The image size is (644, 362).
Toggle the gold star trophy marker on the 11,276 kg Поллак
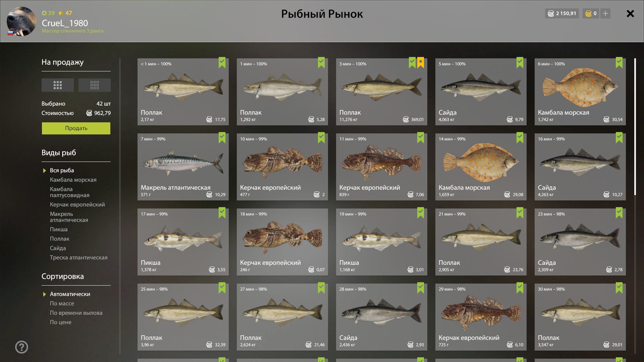[421, 63]
